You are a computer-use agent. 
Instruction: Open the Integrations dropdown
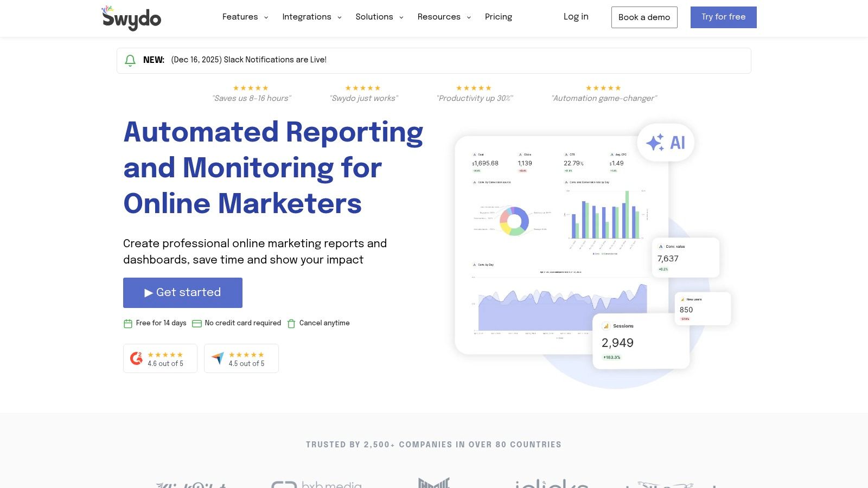[x=311, y=17]
